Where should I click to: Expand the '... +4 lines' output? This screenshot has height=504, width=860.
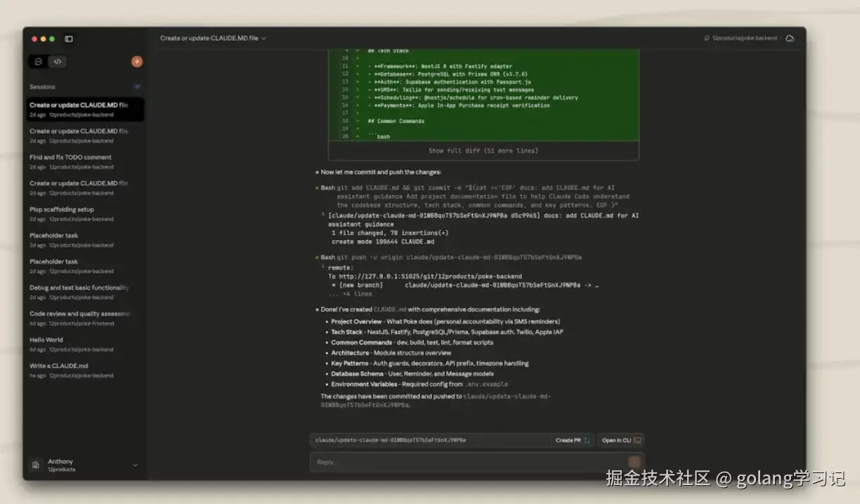(x=350, y=294)
